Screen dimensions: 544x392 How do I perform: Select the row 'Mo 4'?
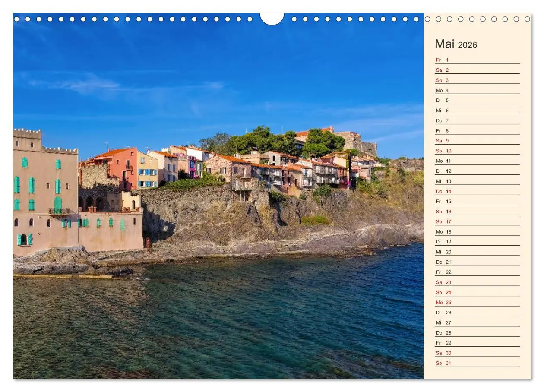pos(477,90)
